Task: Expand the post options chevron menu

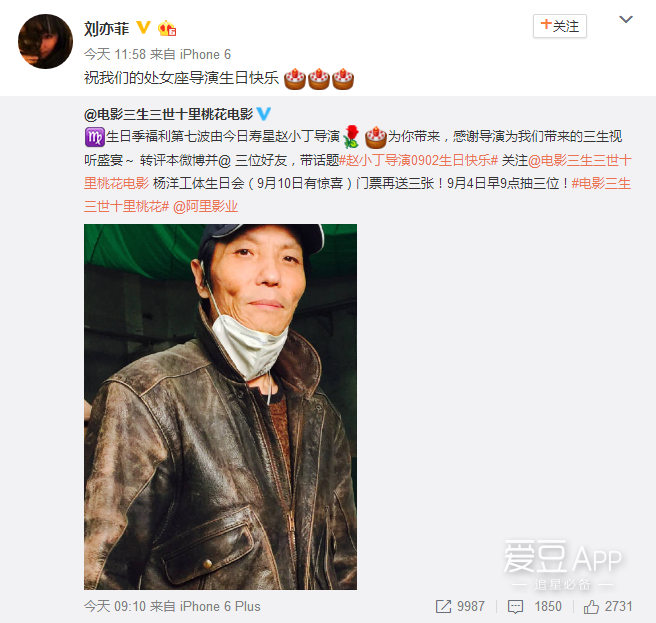Action: click(625, 19)
